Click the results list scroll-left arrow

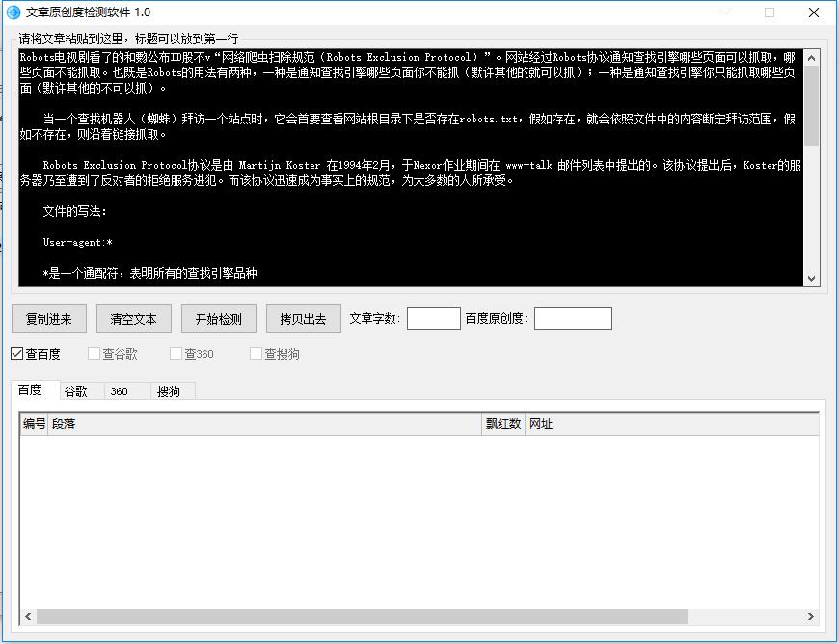28,617
